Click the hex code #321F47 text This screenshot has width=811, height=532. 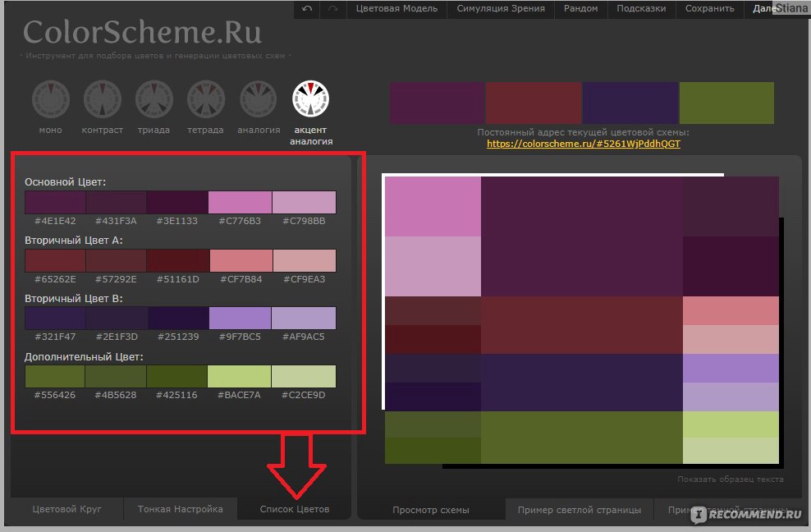[x=55, y=337]
